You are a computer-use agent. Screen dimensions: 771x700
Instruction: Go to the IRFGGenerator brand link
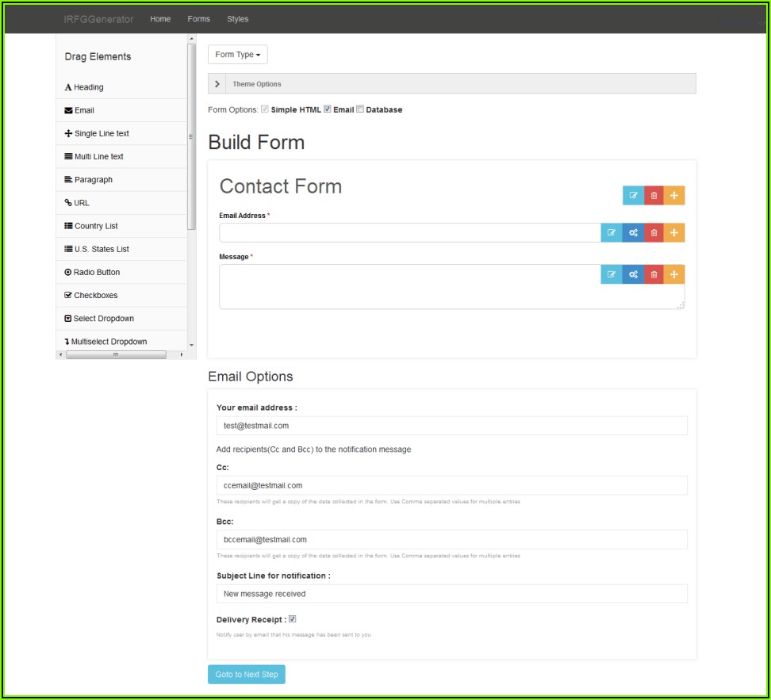[x=98, y=19]
